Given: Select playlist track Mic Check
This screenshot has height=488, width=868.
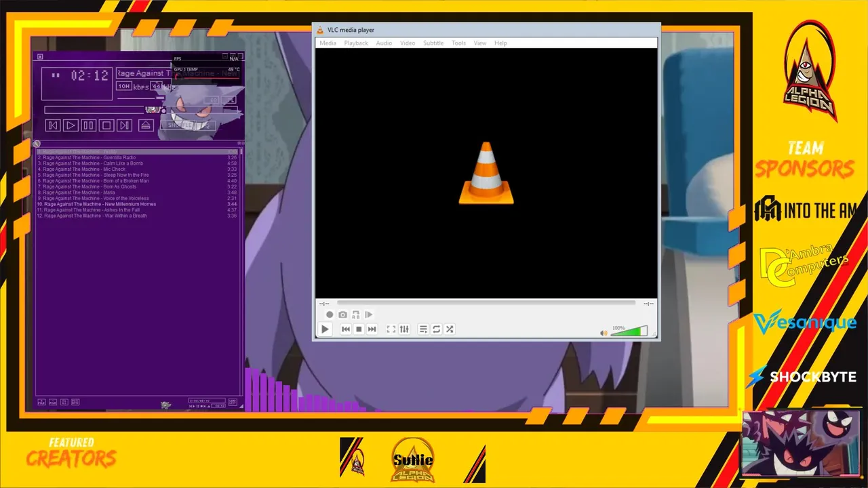Looking at the screenshot, I should [137, 169].
